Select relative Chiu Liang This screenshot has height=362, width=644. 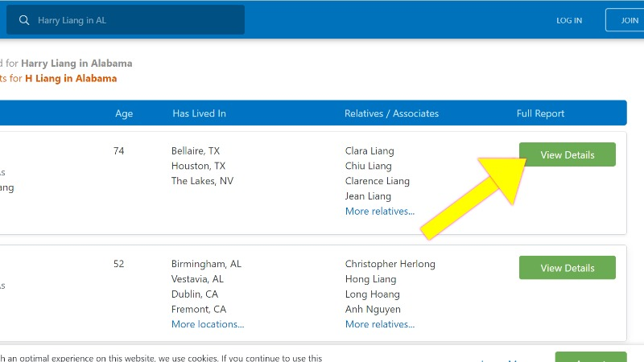point(369,167)
